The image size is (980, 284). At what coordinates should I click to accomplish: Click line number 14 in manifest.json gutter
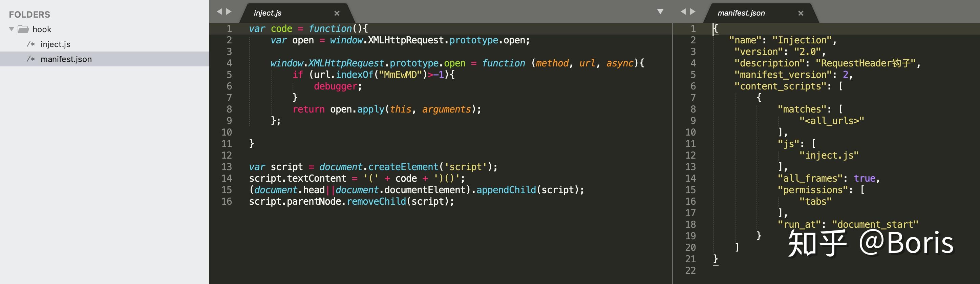coord(690,178)
